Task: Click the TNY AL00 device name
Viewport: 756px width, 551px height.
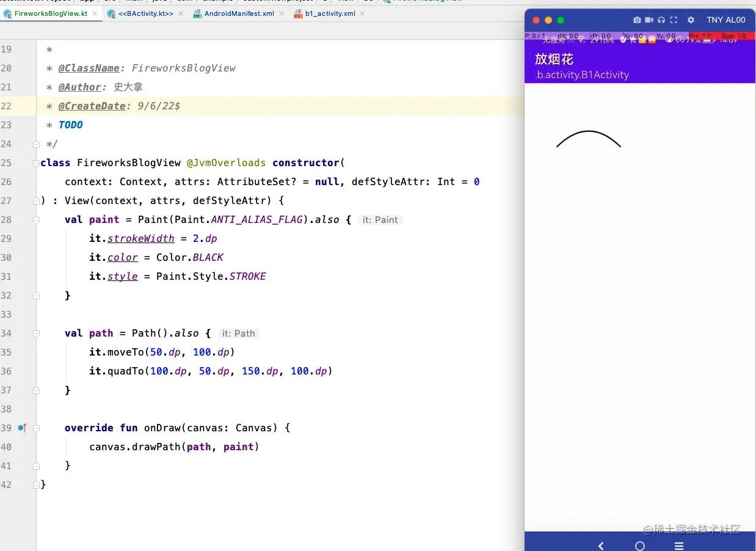Action: click(x=726, y=20)
